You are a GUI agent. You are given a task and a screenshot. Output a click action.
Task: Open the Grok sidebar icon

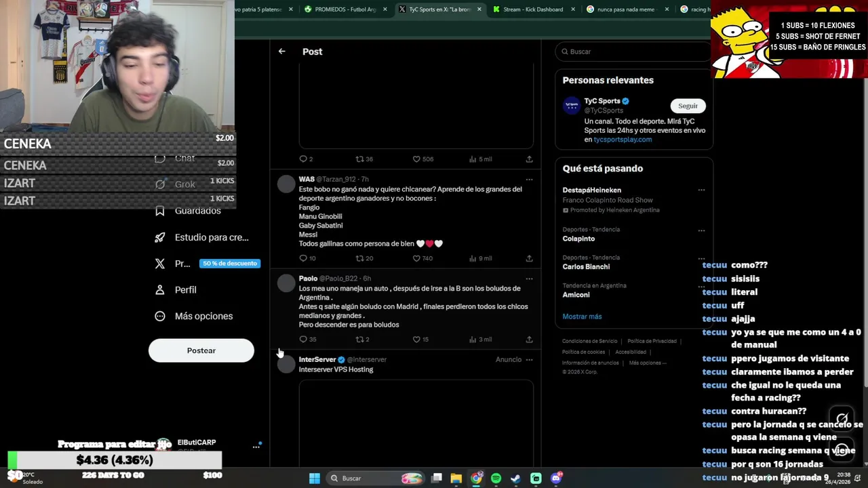pos(160,184)
